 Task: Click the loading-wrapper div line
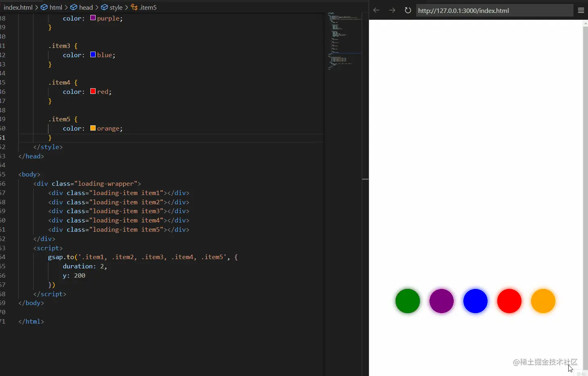[x=87, y=184]
